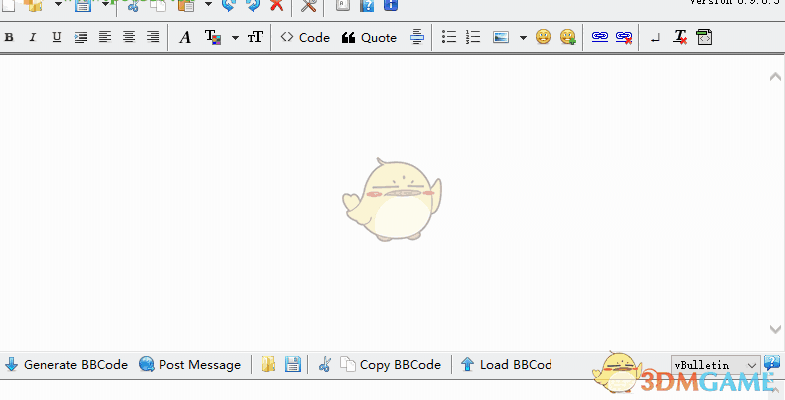Insert a bulleted list
Screen dimensions: 785x400
click(x=449, y=37)
